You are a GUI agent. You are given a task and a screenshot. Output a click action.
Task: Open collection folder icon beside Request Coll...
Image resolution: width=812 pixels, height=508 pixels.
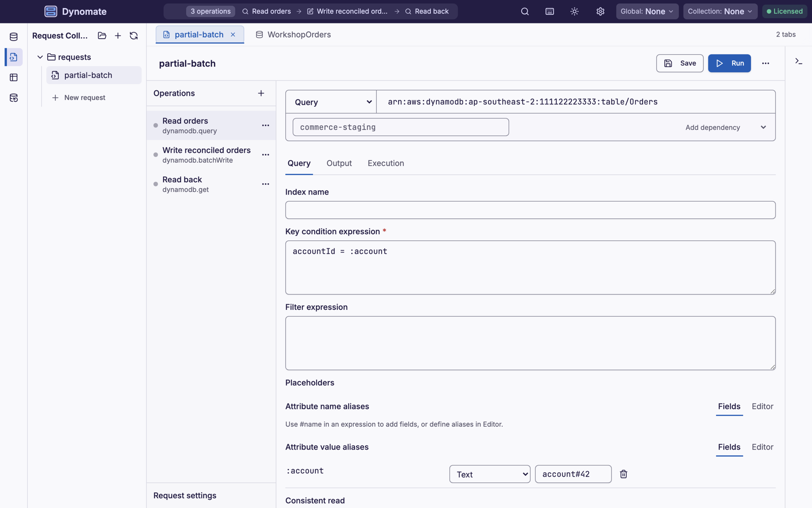(x=102, y=36)
